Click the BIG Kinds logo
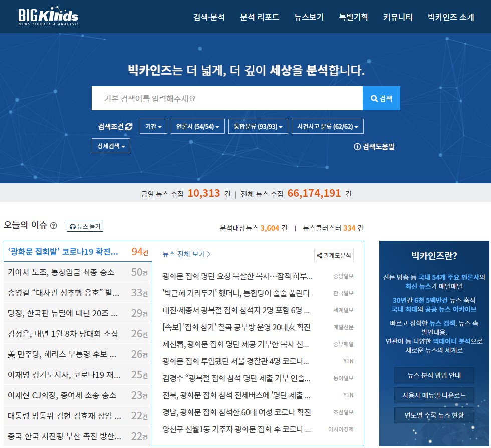 [x=48, y=16]
